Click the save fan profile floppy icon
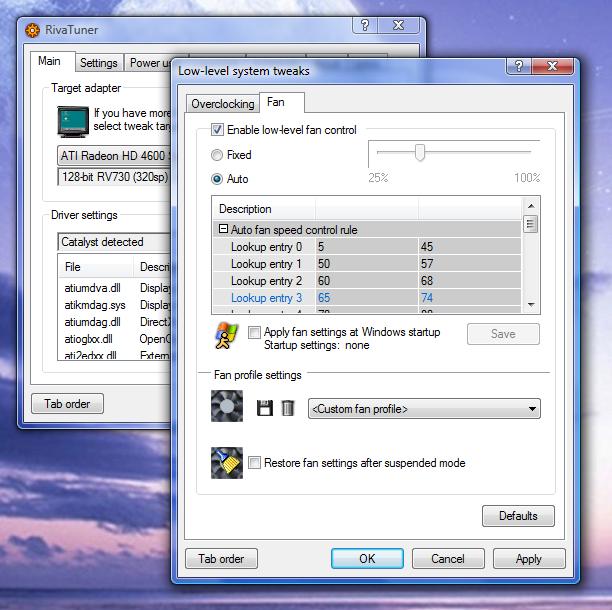The image size is (612, 610). pyautogui.click(x=265, y=408)
